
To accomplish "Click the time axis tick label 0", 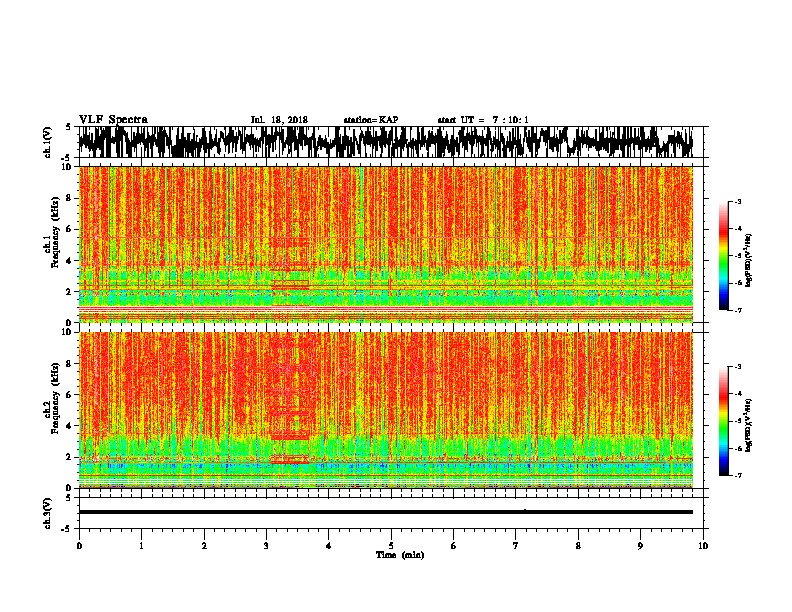I will pyautogui.click(x=79, y=546).
